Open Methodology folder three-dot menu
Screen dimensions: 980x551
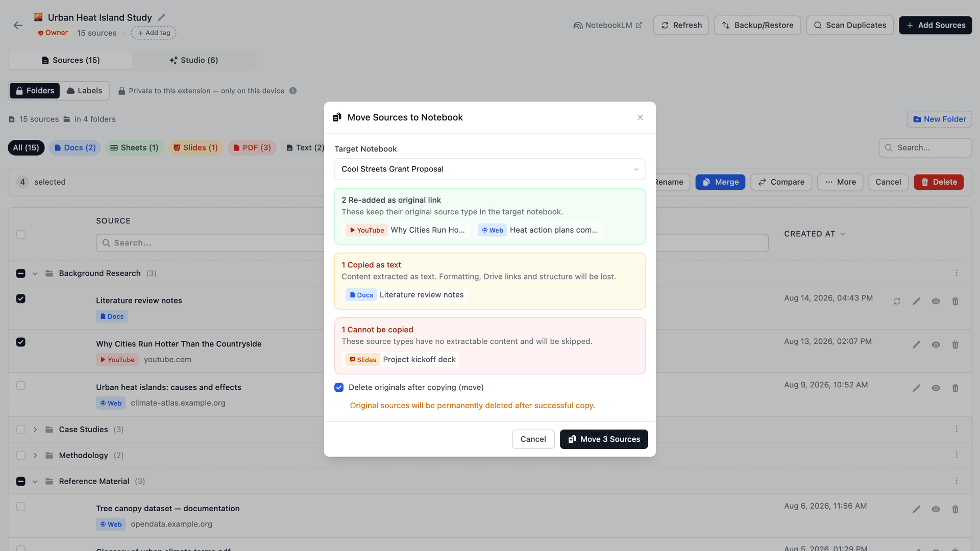(957, 455)
